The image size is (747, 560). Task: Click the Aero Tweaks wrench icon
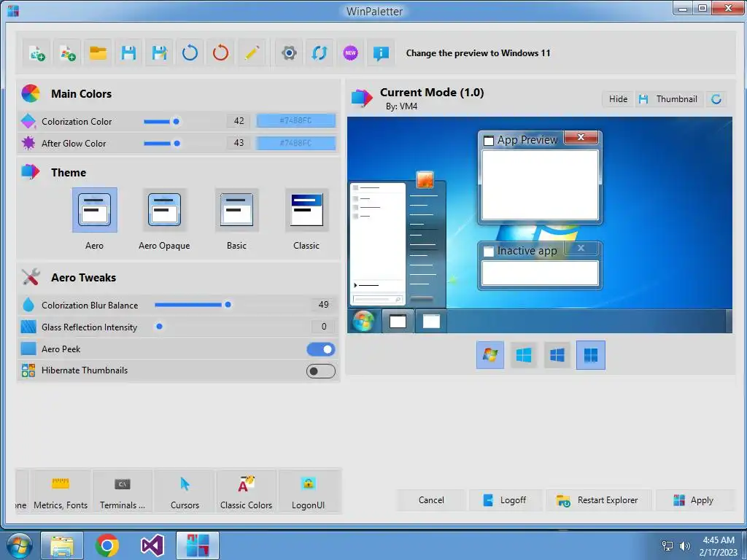31,277
